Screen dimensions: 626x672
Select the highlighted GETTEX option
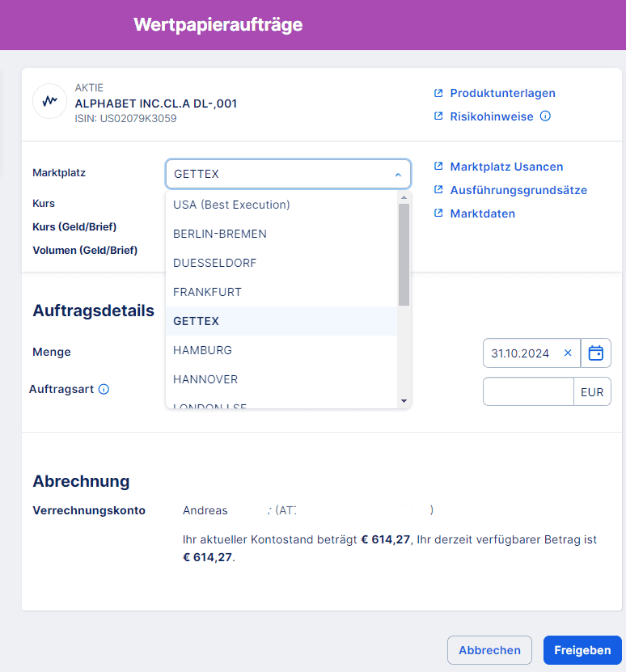[281, 321]
